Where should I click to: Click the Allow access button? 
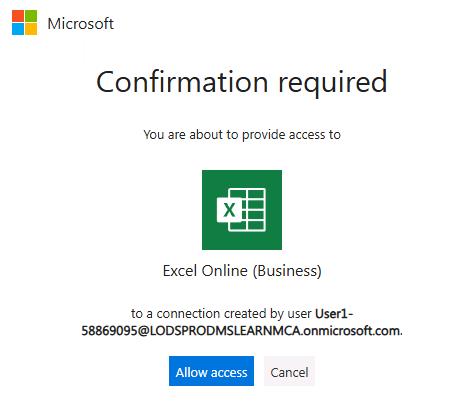(x=211, y=371)
